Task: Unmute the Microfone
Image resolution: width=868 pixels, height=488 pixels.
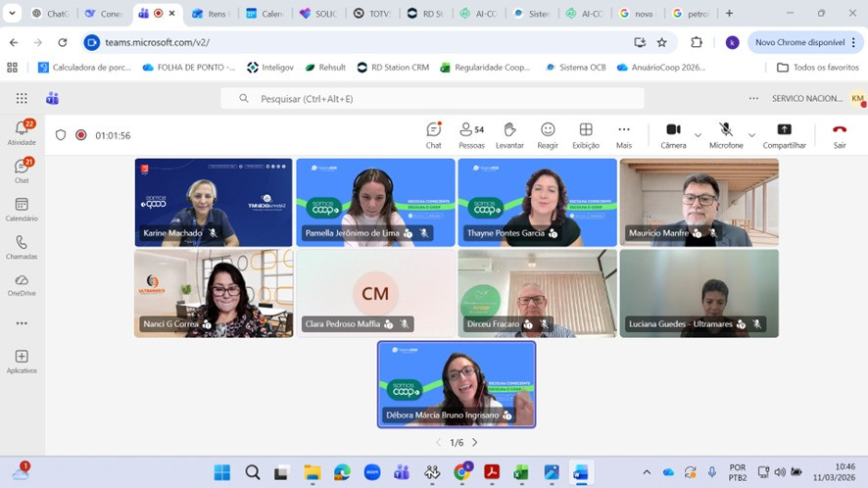Action: (x=726, y=134)
